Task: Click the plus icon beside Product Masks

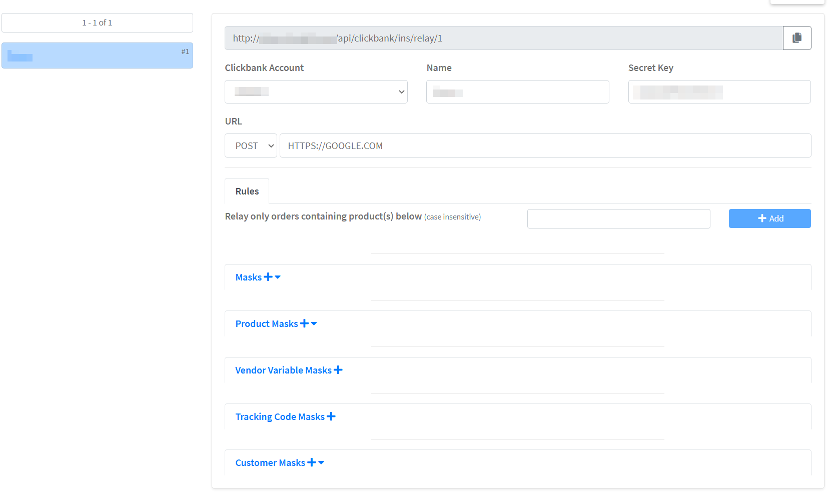Action: [304, 323]
